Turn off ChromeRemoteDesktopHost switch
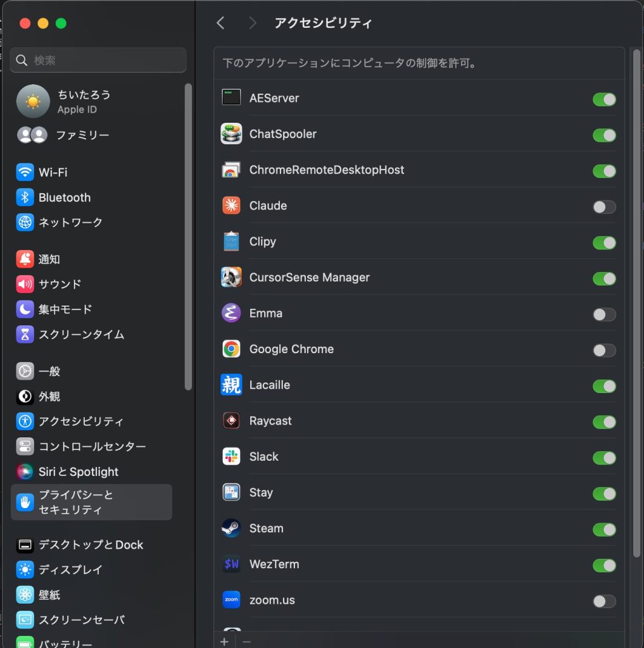This screenshot has height=648, width=644. coord(604,171)
